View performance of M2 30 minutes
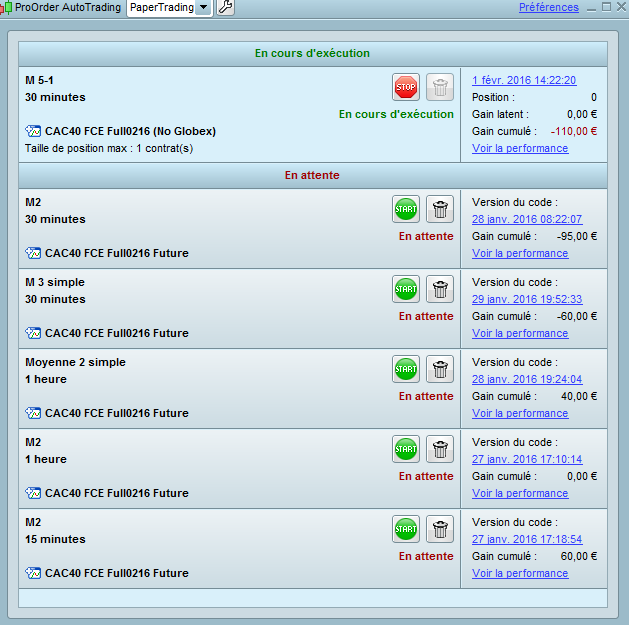 (x=520, y=253)
